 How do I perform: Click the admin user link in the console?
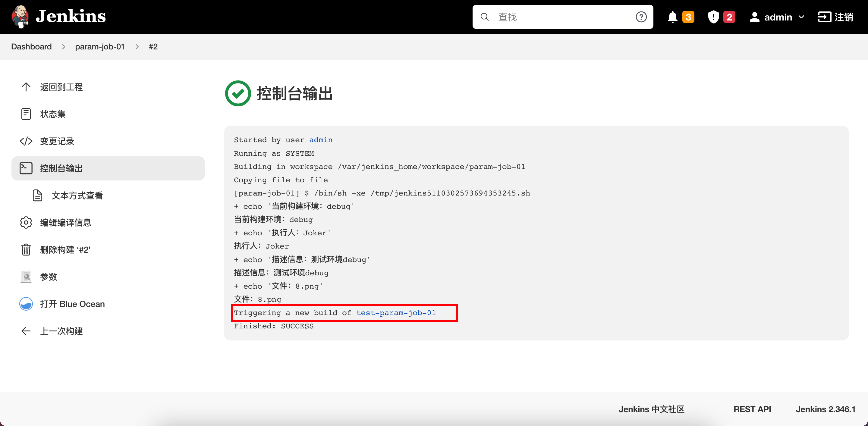tap(320, 140)
